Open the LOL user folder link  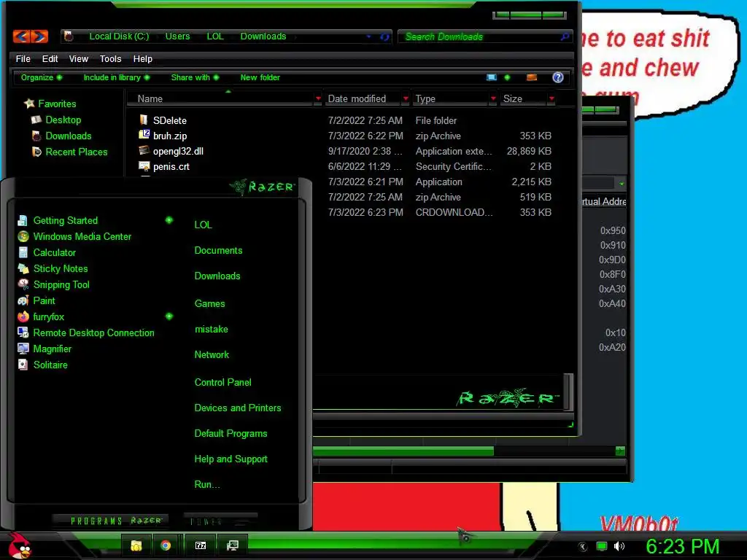tap(203, 225)
